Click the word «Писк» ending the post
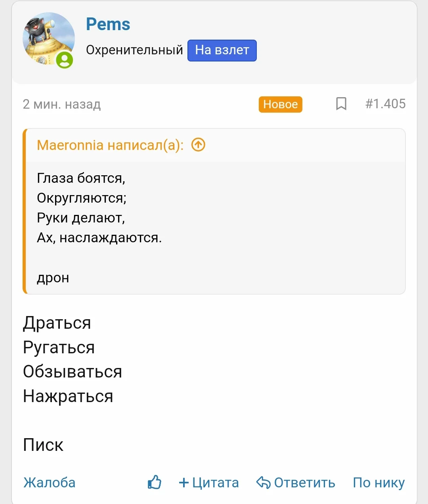Screen dimensions: 428x504 coord(43,445)
